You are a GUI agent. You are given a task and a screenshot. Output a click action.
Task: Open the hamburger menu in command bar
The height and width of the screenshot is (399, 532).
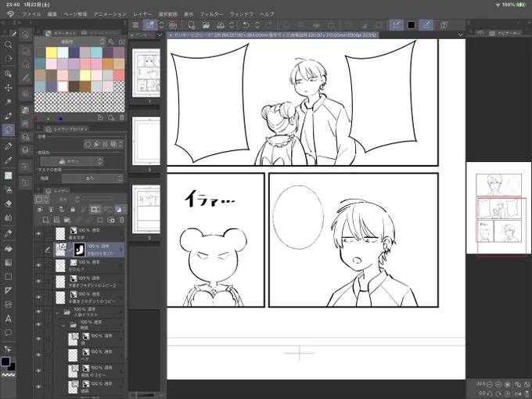point(135,25)
